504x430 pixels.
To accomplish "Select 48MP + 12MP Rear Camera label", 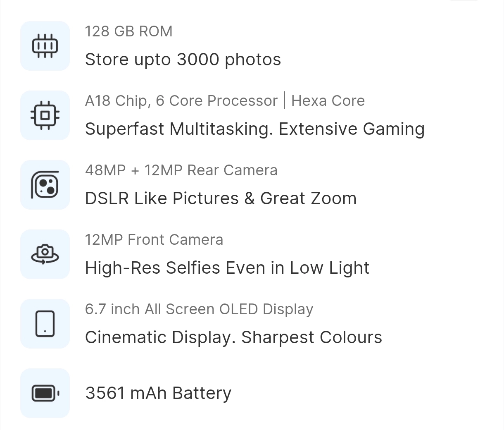I will click(x=181, y=170).
